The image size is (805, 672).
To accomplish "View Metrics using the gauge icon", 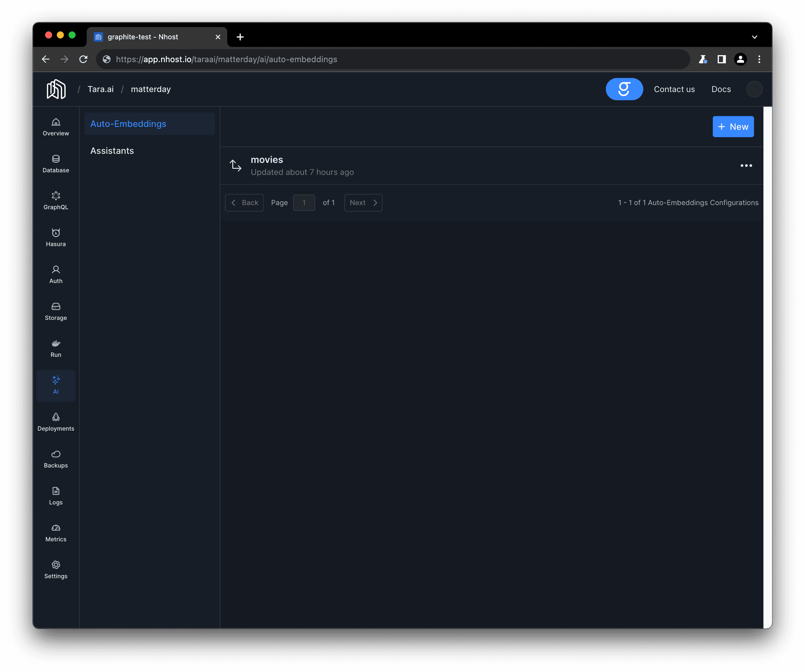I will [55, 533].
